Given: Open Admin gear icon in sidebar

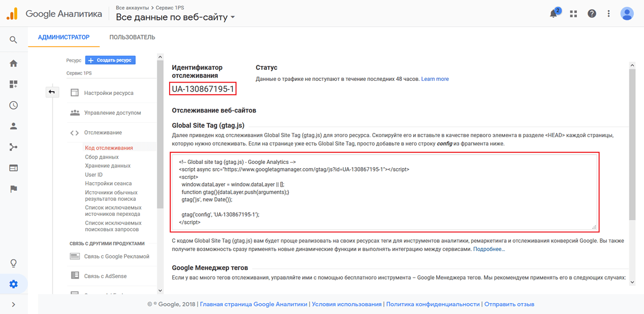Looking at the screenshot, I should 13,285.
